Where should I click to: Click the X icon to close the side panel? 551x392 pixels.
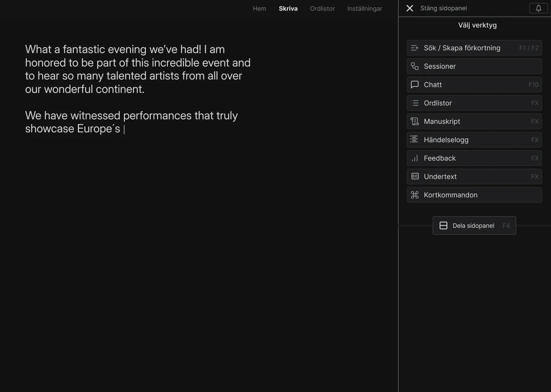[409, 8]
